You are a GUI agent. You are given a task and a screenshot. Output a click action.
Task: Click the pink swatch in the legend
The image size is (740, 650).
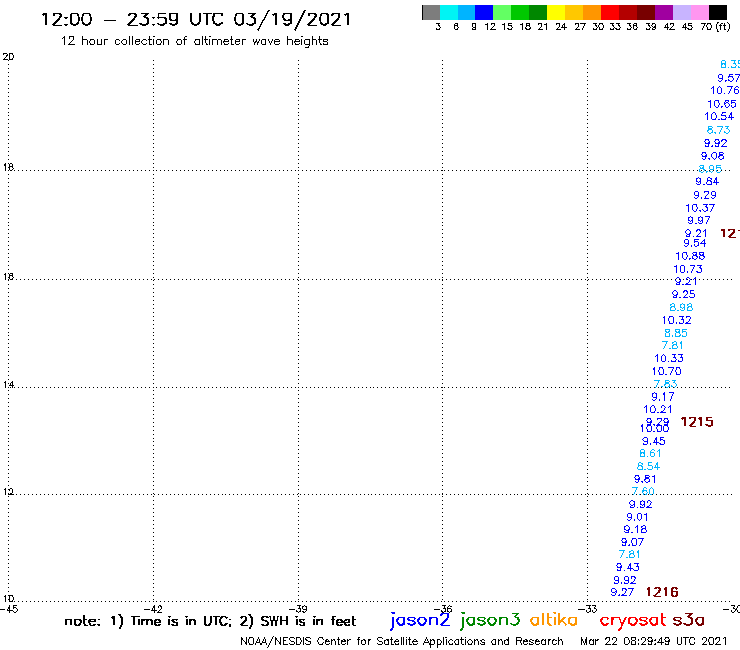(699, 12)
